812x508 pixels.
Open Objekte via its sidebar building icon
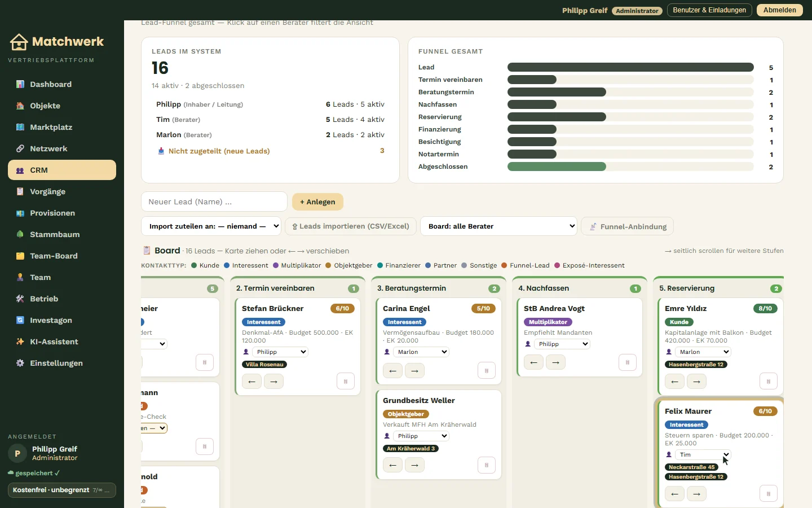[x=20, y=106]
